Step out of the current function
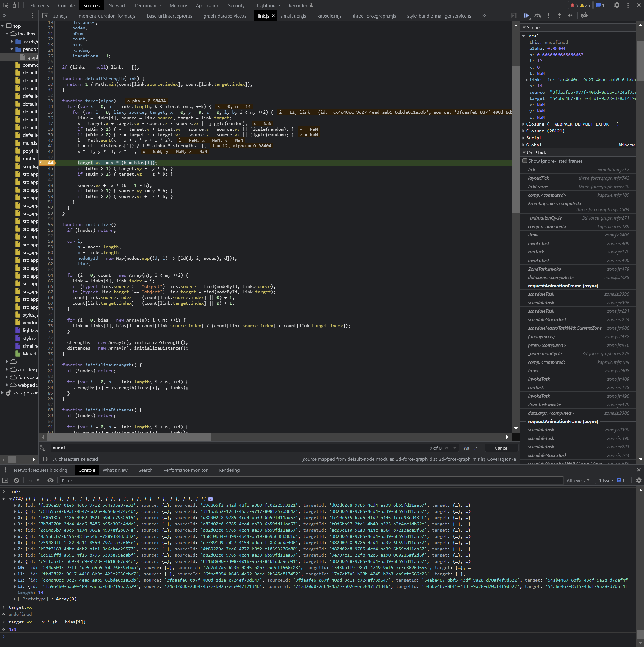 [x=559, y=15]
